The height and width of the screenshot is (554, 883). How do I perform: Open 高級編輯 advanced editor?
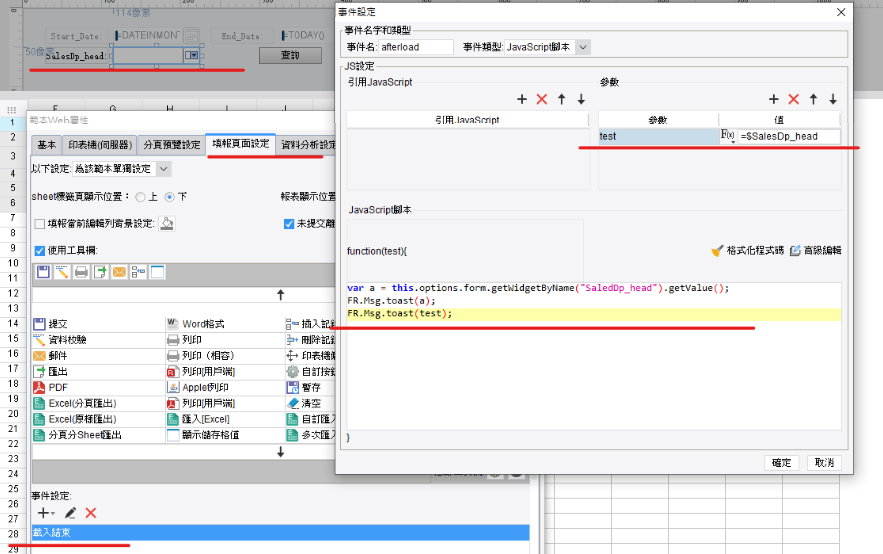coord(815,251)
